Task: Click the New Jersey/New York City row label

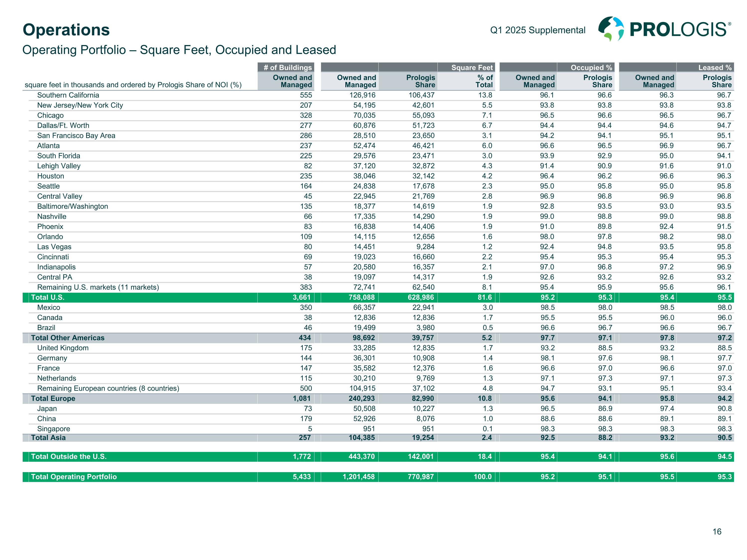Action: point(80,105)
